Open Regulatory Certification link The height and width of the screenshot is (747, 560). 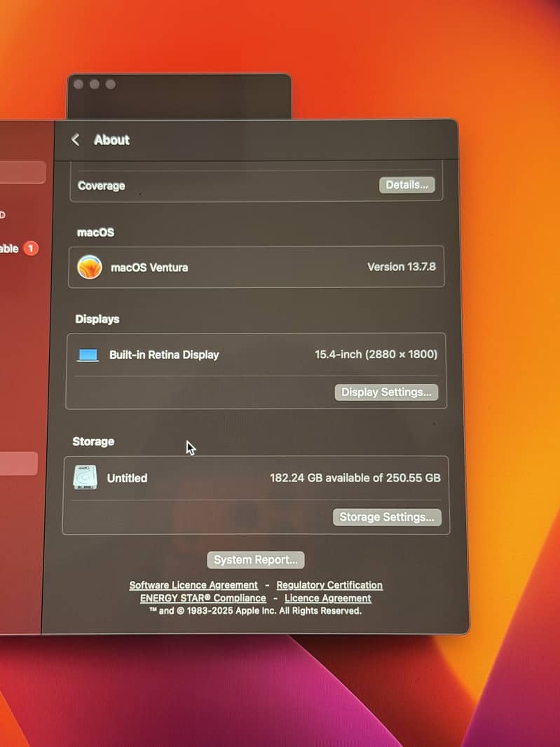[329, 585]
